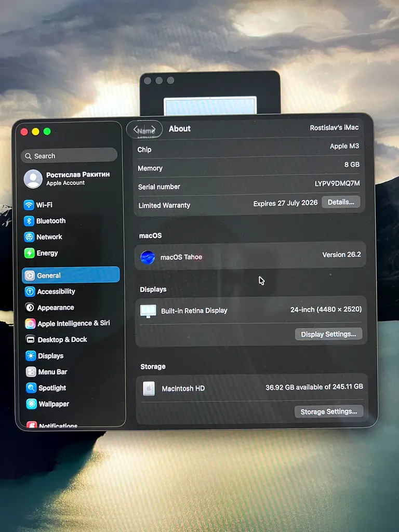Open the Notifications icon

point(32,424)
